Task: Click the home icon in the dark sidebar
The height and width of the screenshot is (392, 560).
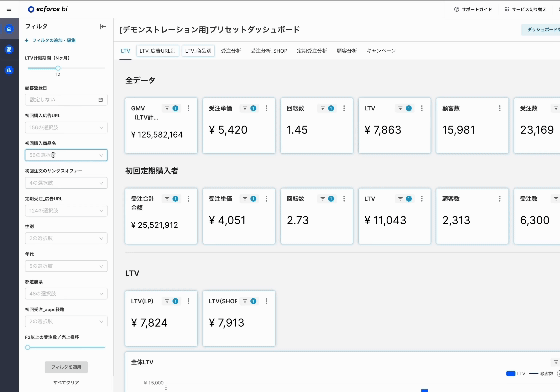Action: click(x=9, y=29)
